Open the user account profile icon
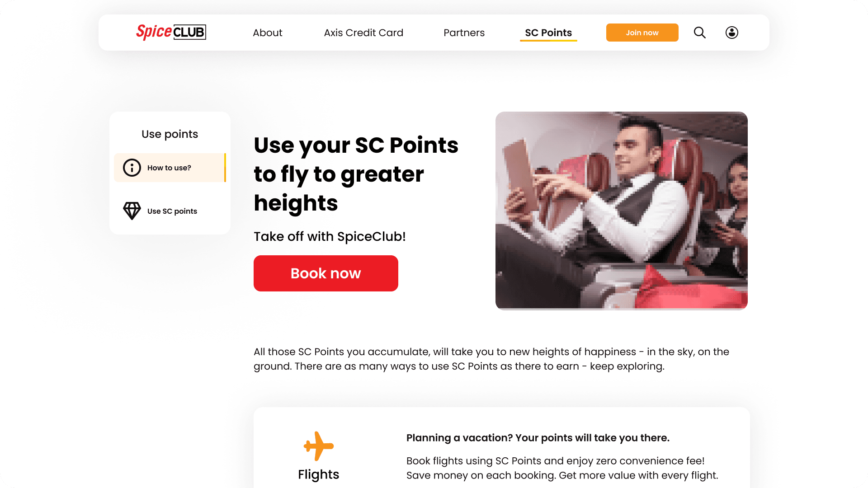Image resolution: width=868 pixels, height=488 pixels. tap(732, 33)
